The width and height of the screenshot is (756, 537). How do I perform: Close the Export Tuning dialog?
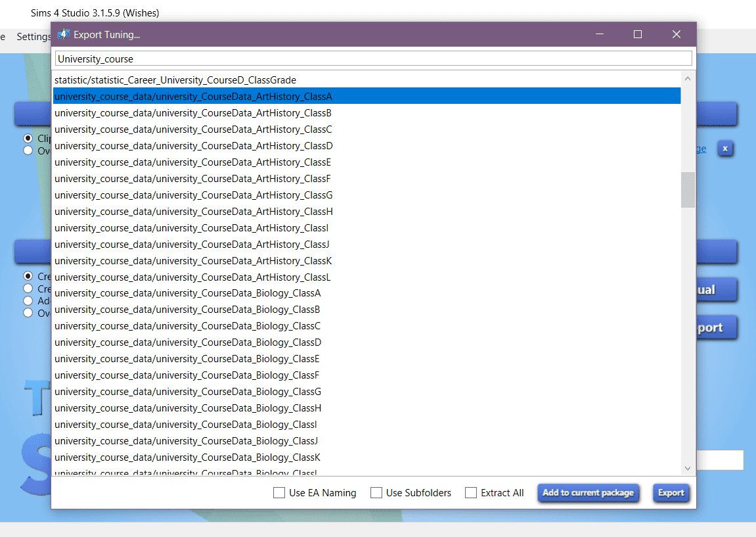point(676,34)
